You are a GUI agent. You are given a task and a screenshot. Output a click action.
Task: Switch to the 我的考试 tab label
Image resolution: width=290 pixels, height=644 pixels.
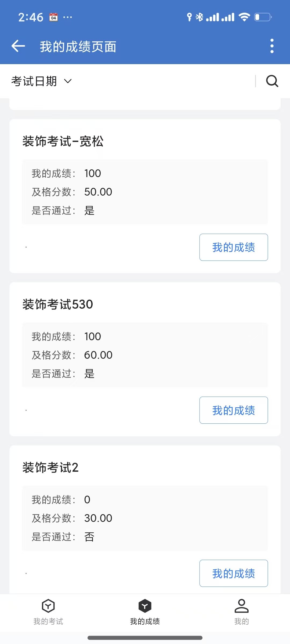48,621
